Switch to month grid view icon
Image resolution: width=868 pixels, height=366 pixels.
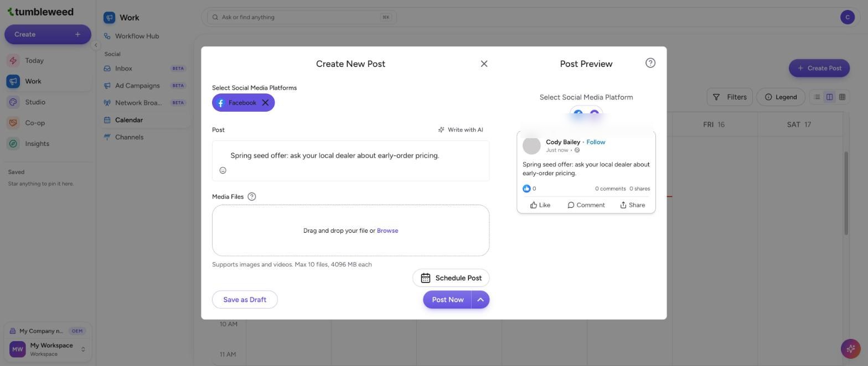click(x=842, y=97)
